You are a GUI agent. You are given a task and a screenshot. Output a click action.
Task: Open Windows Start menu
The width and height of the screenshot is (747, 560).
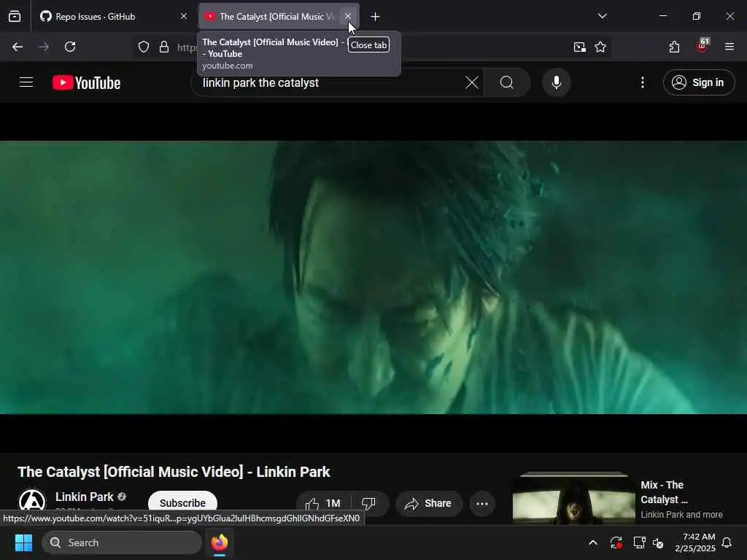click(x=23, y=542)
